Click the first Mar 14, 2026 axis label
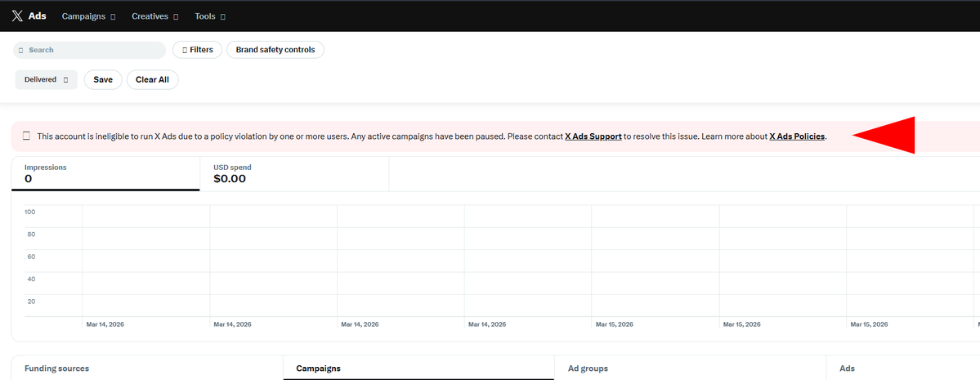 point(105,324)
